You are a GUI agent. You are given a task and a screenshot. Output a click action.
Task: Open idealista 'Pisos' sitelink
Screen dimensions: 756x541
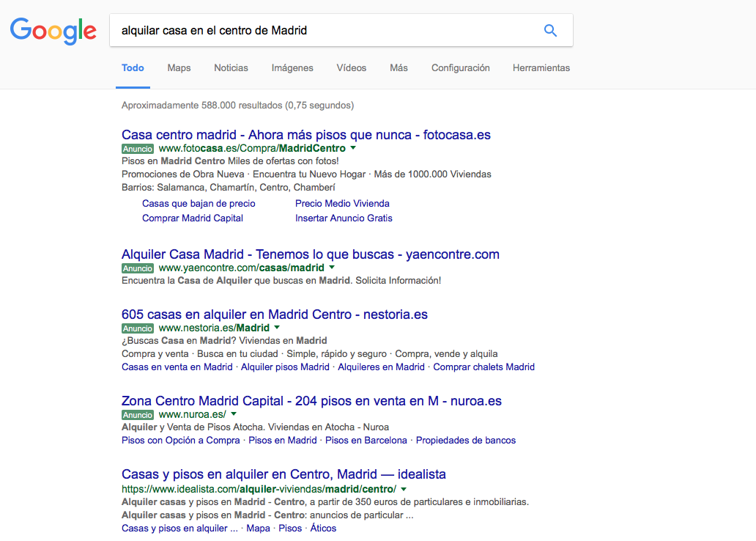pos(290,528)
